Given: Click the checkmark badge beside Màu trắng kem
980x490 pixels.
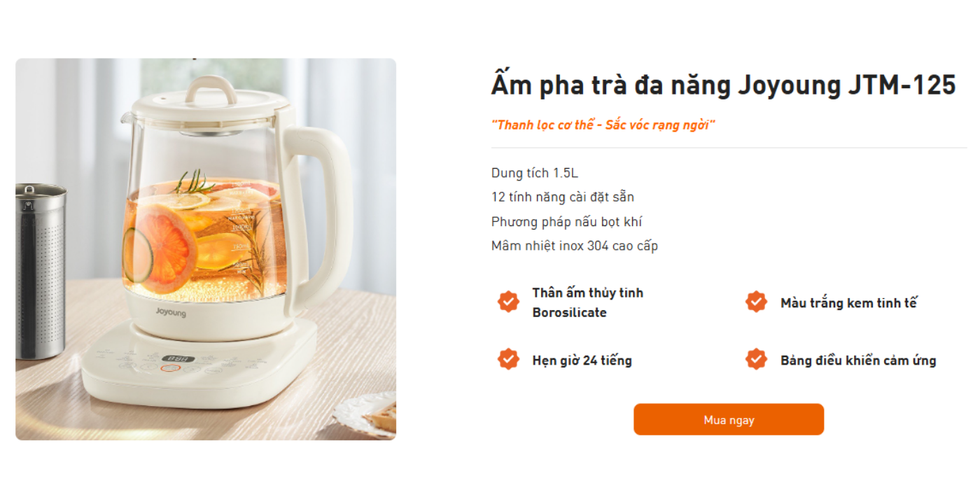Looking at the screenshot, I should point(756,302).
